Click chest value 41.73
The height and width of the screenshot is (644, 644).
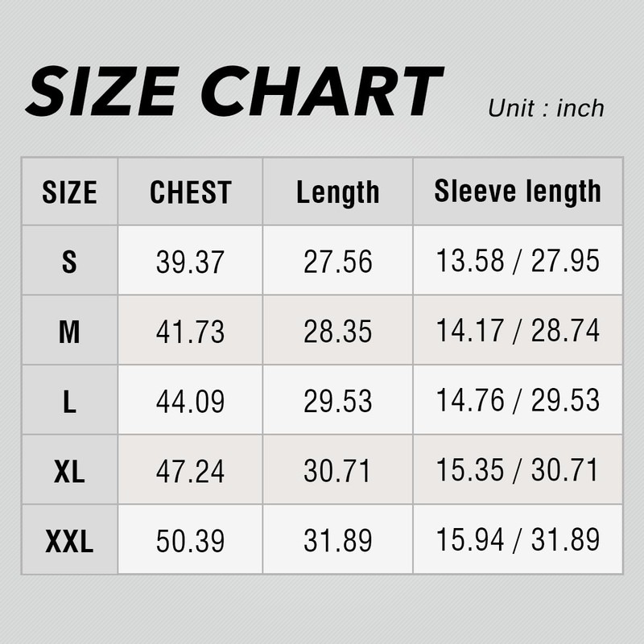(191, 332)
